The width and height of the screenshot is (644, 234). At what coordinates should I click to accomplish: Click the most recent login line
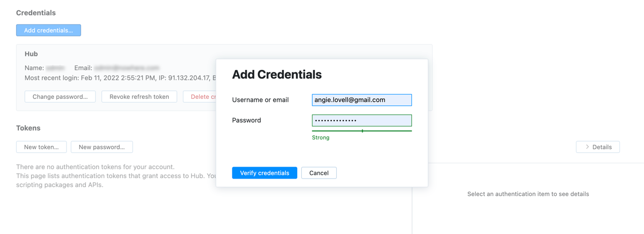pos(120,78)
